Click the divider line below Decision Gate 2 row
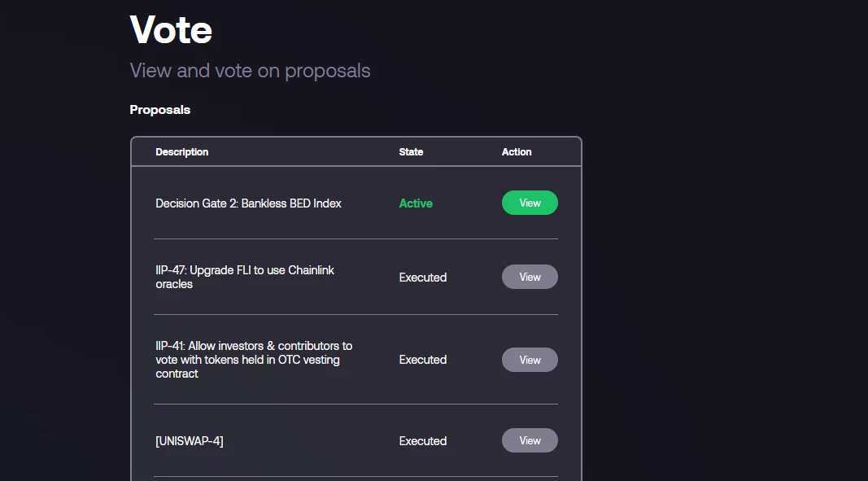Screen dimensions: 868x481 (356, 238)
